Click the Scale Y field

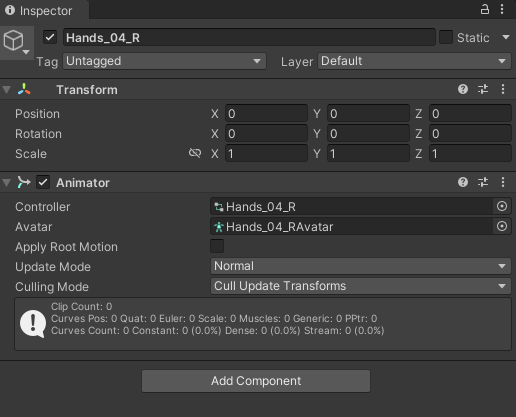[x=368, y=154]
